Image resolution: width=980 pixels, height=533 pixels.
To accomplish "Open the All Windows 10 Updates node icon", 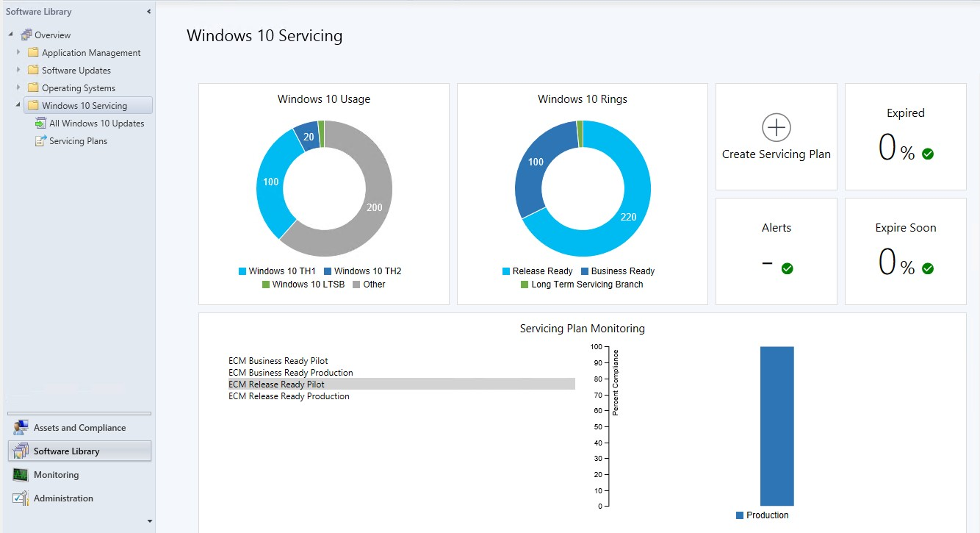I will (41, 124).
